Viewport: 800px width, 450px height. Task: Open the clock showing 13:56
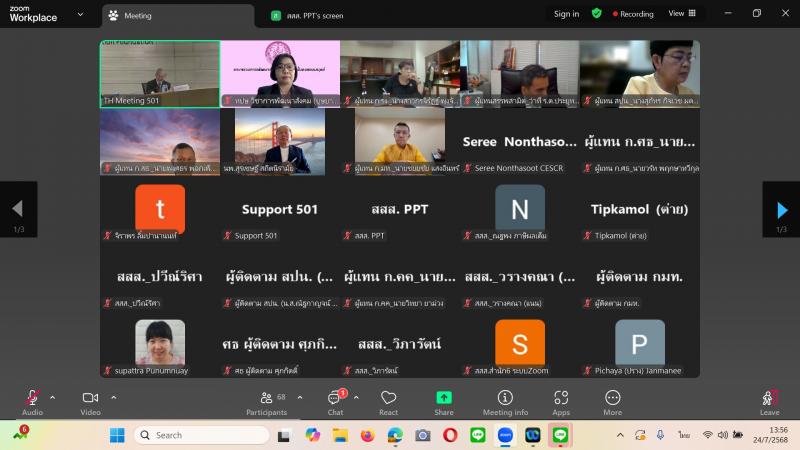[x=770, y=435]
